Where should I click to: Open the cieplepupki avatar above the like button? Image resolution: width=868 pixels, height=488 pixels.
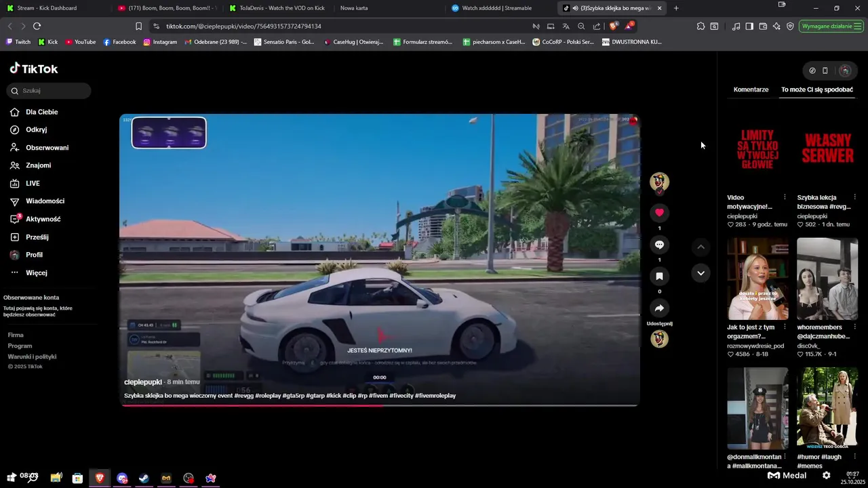(x=659, y=182)
